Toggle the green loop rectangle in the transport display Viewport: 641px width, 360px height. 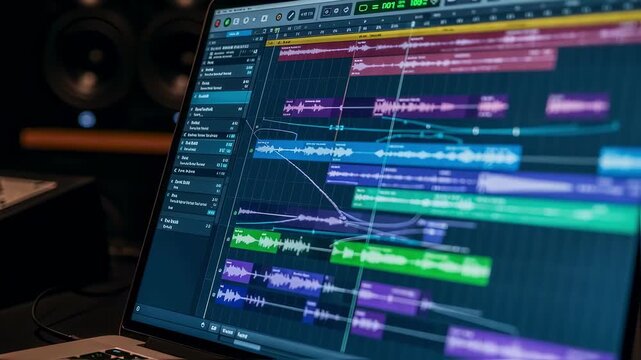point(363,8)
